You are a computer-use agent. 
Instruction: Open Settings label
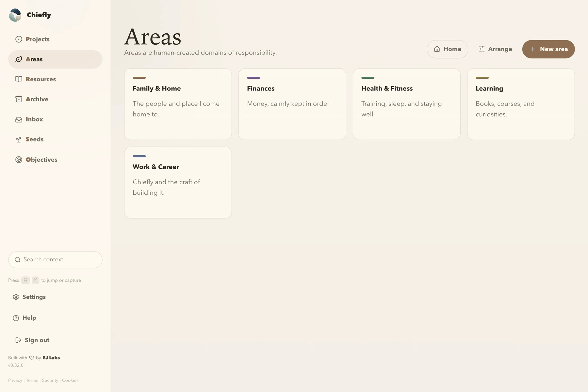coord(34,297)
